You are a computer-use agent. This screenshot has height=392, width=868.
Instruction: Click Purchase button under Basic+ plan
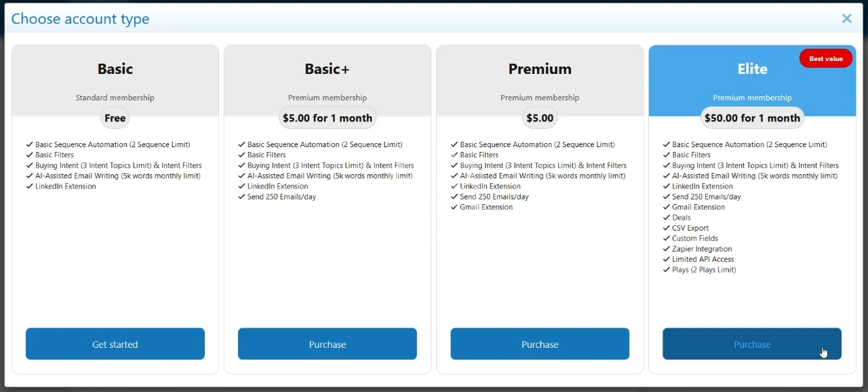[x=328, y=344]
